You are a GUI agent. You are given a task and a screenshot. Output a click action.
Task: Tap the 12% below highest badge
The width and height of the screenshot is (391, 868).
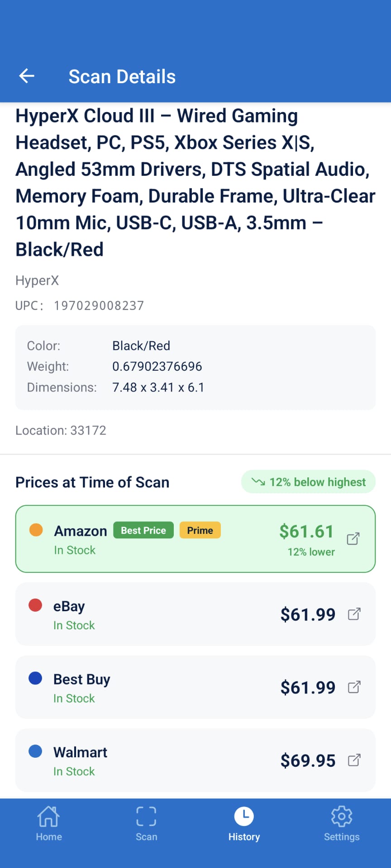309,482
